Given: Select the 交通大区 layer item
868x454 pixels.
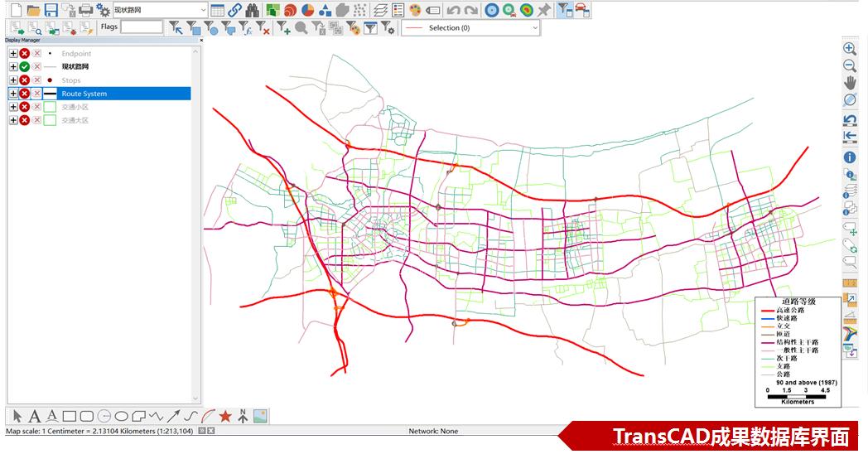Looking at the screenshot, I should (x=75, y=120).
